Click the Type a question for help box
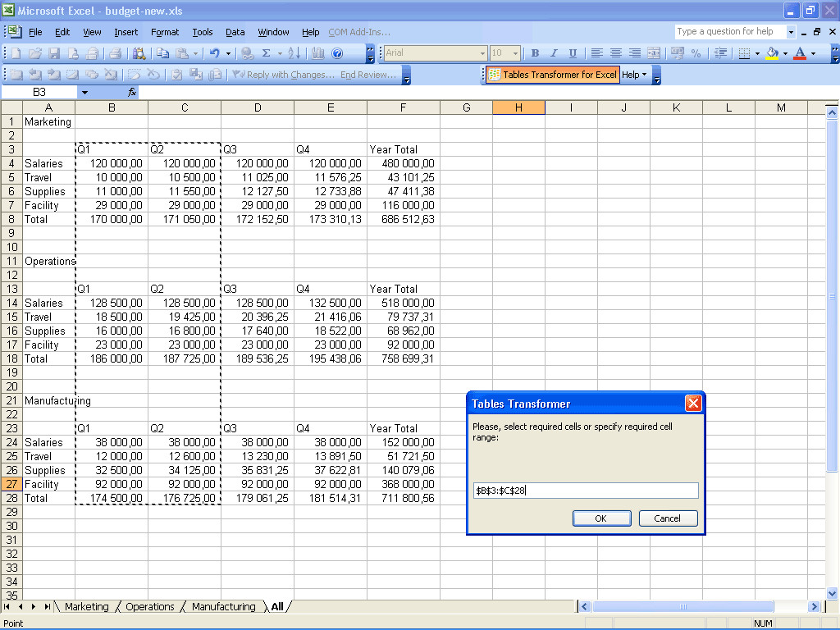 click(731, 32)
